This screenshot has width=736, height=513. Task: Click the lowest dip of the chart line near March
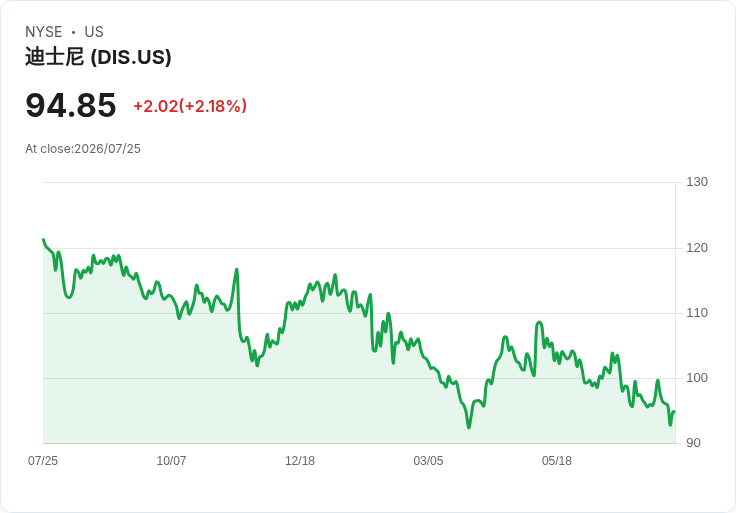468,427
